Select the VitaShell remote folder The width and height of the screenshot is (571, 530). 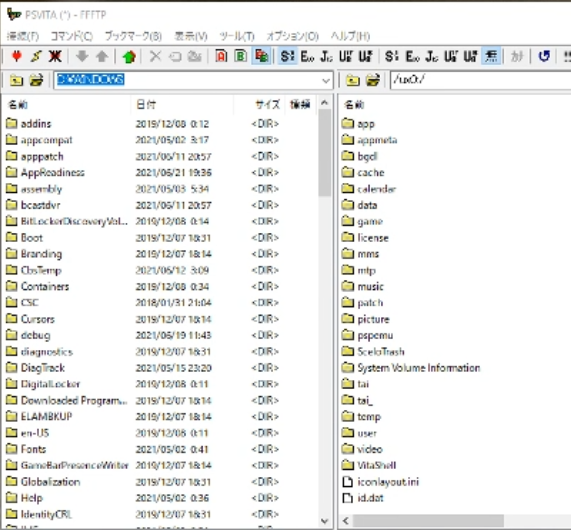coord(369,466)
